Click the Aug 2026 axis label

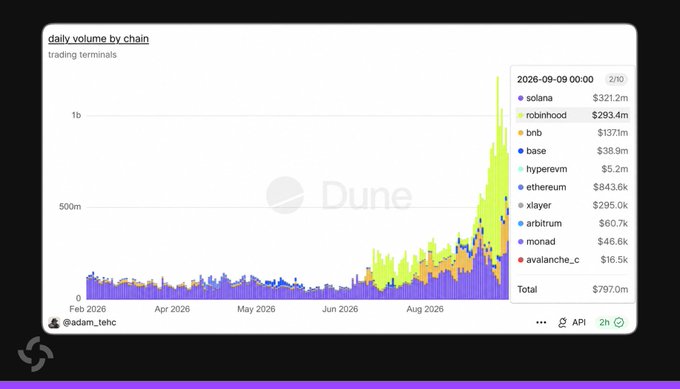click(x=425, y=309)
